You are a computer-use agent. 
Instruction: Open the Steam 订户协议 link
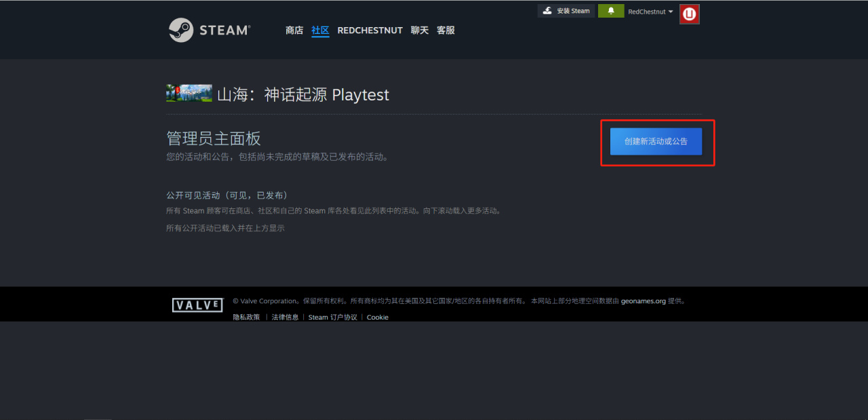pos(332,317)
